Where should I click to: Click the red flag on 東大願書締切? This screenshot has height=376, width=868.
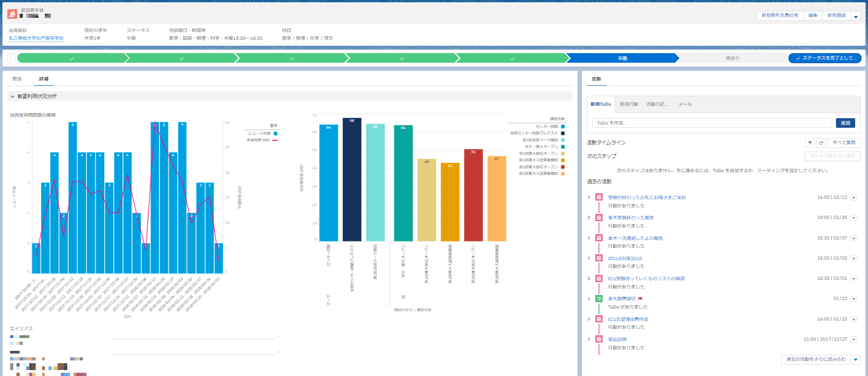coord(640,299)
